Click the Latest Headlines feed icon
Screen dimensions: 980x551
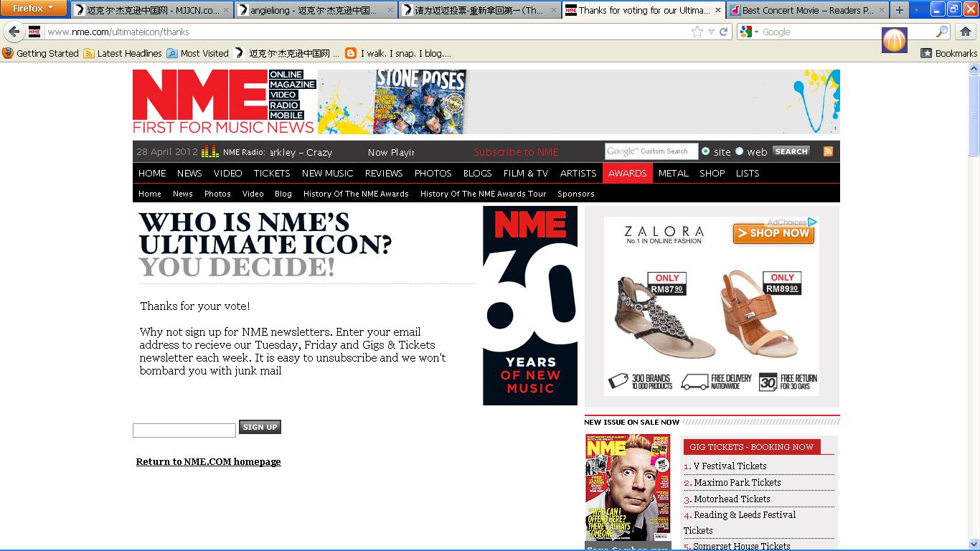(x=90, y=53)
